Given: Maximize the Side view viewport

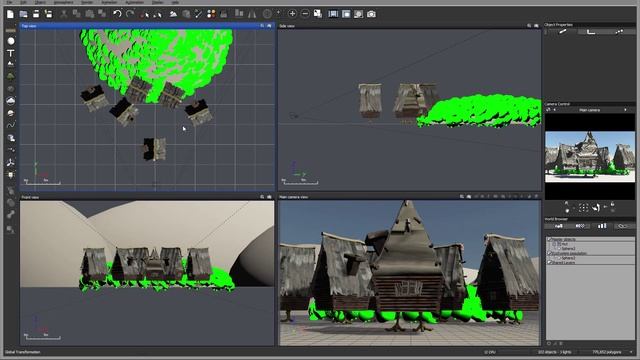Looking at the screenshot, I should click(536, 26).
